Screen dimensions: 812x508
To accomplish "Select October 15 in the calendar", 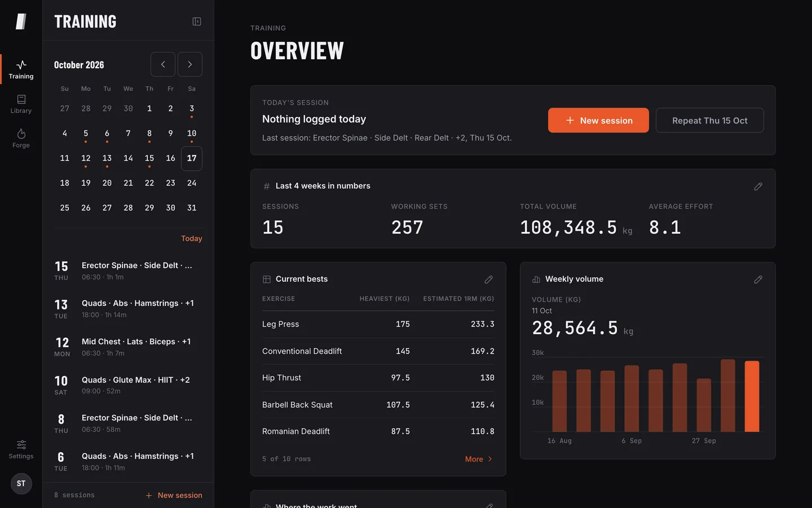I will 149,159.
